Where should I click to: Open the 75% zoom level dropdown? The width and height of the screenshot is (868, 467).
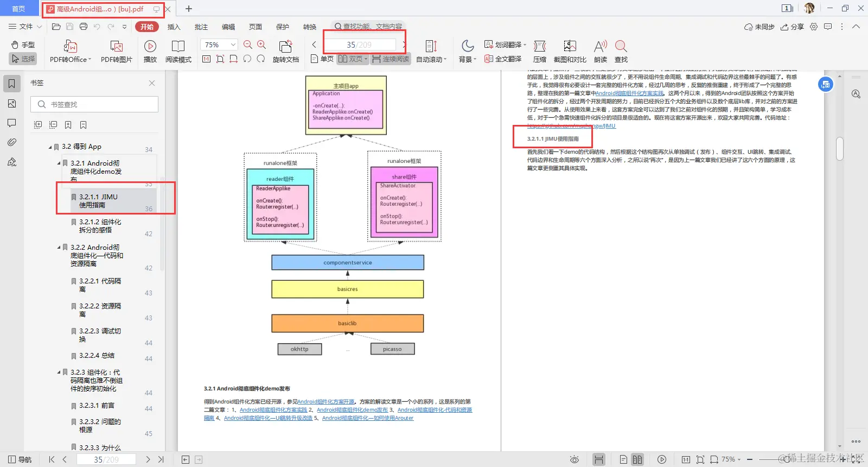click(219, 45)
